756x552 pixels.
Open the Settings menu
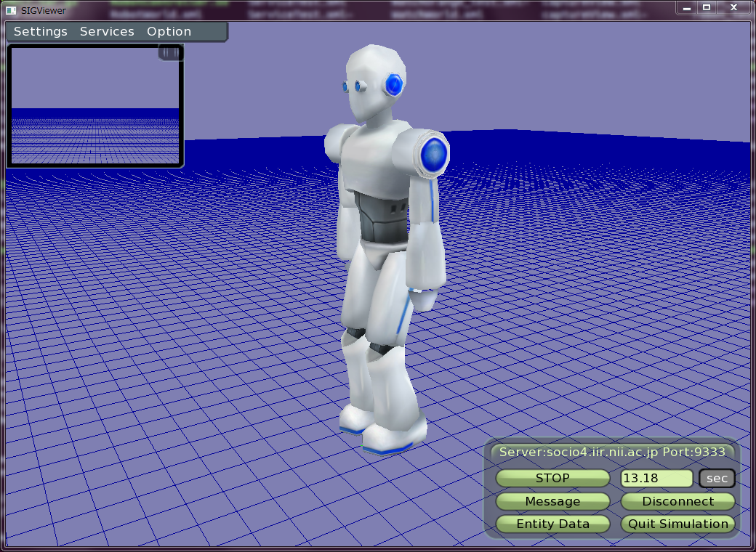40,32
